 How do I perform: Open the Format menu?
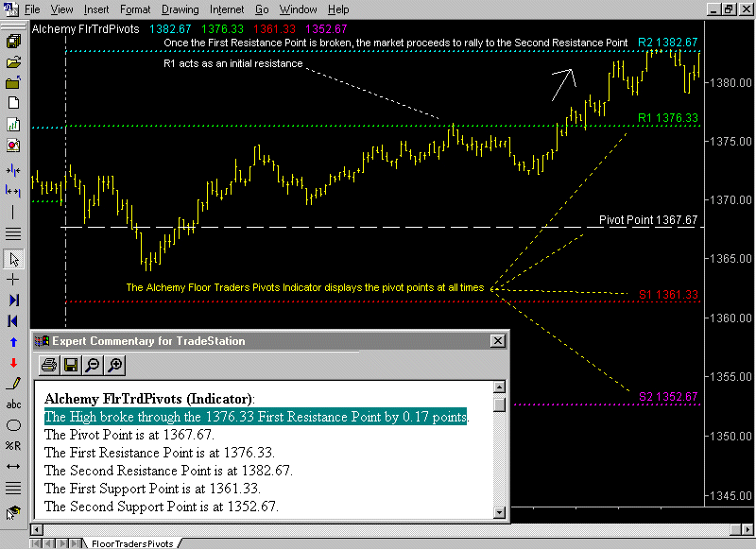point(135,9)
